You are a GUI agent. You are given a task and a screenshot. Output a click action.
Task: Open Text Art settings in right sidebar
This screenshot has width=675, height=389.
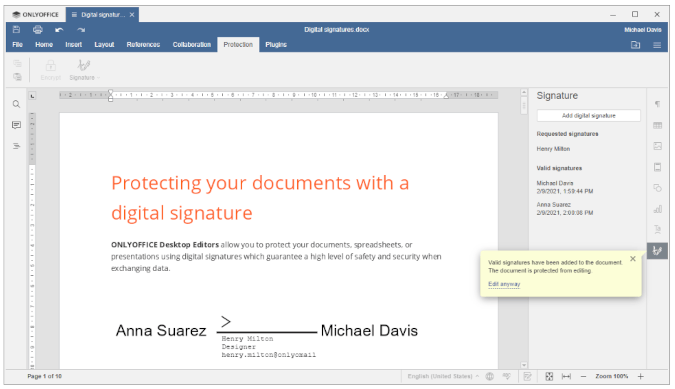657,229
